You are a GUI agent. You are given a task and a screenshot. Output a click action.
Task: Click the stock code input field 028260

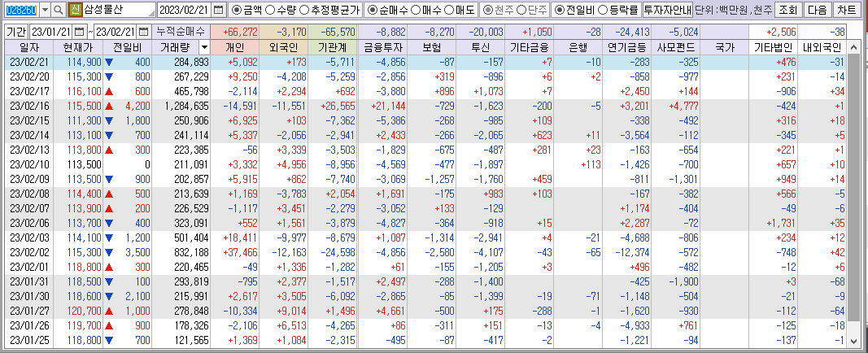[21, 10]
